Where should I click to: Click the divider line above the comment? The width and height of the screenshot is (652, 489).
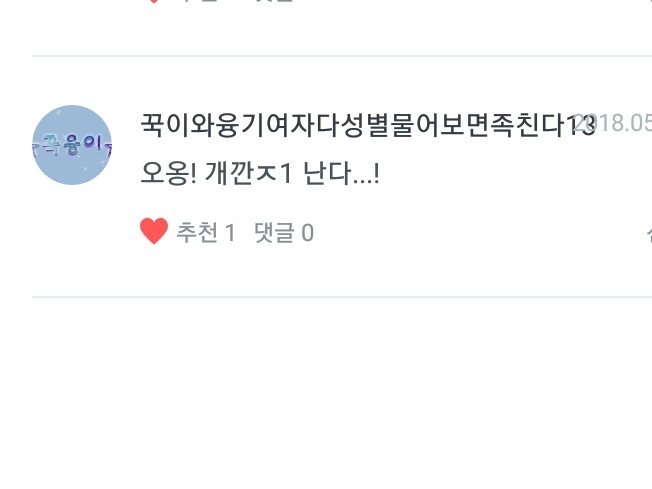click(342, 55)
